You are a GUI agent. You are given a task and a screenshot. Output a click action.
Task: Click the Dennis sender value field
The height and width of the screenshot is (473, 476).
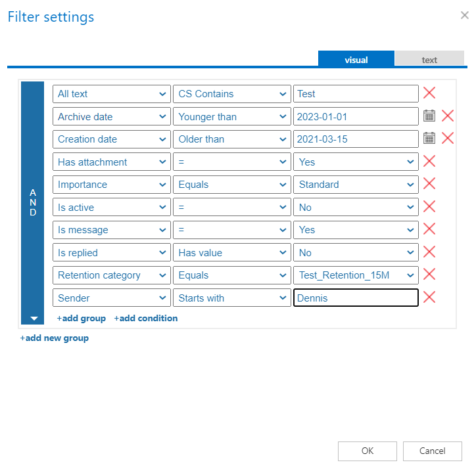pos(356,298)
